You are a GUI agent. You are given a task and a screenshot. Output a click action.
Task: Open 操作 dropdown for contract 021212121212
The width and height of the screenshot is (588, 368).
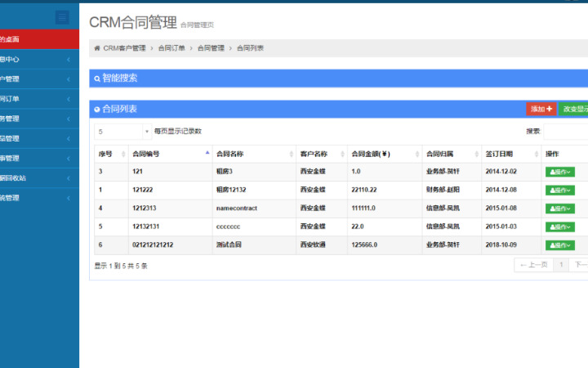pos(560,245)
